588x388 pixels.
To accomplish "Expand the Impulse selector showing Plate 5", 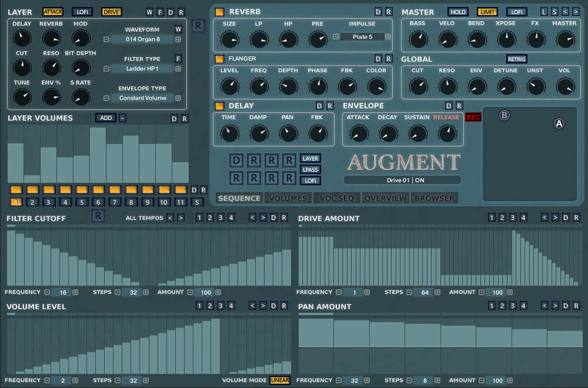I will pyautogui.click(x=362, y=36).
